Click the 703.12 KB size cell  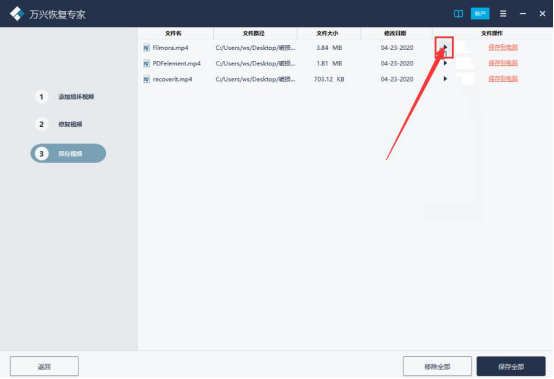pyautogui.click(x=329, y=79)
